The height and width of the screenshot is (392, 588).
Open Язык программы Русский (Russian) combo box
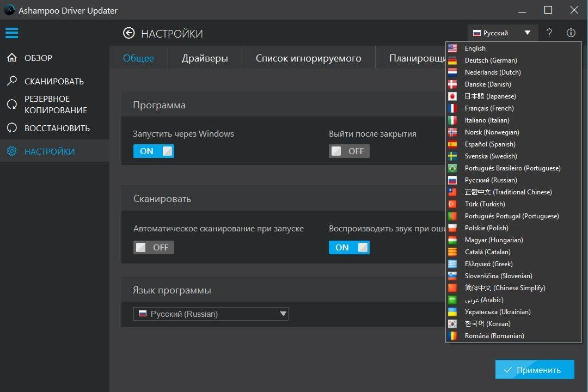click(x=211, y=314)
